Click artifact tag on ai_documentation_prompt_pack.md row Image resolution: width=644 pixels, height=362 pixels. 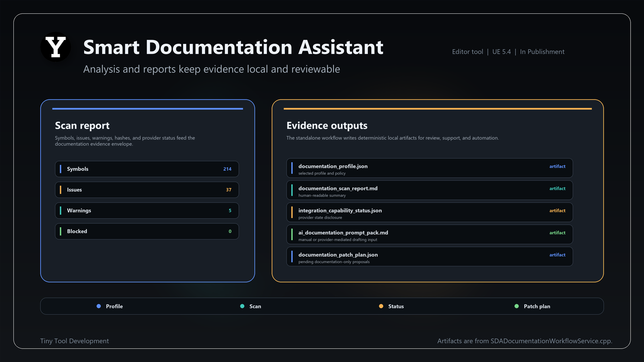[x=557, y=233]
